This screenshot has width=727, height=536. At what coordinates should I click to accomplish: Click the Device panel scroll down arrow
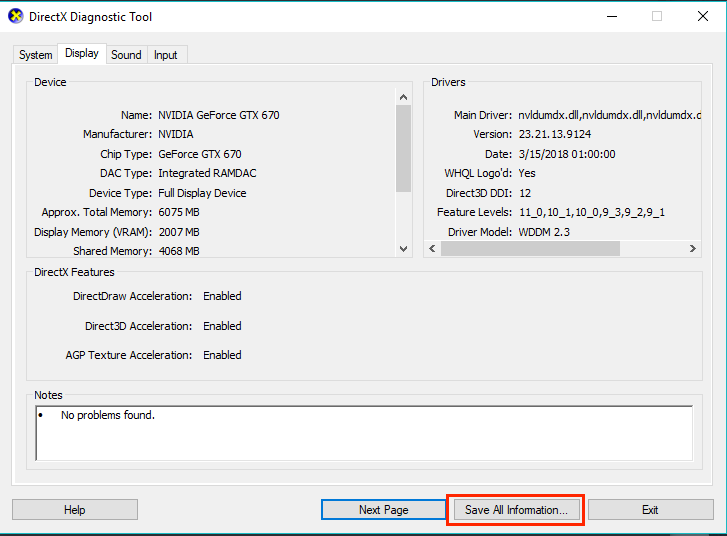click(x=403, y=249)
